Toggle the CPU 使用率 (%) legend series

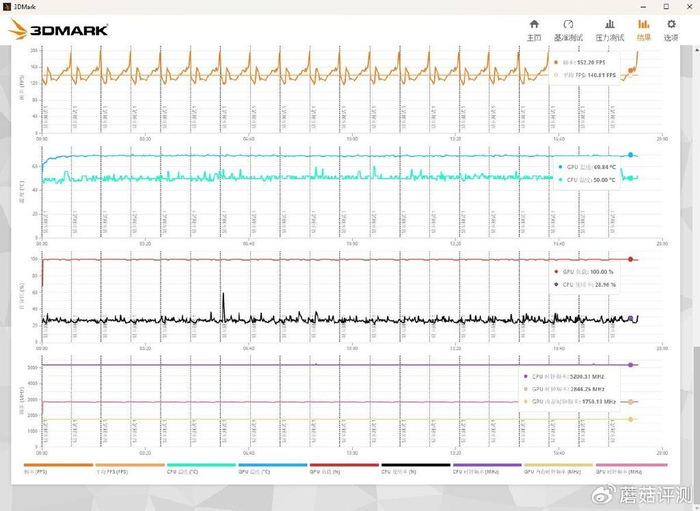pyautogui.click(x=416, y=469)
